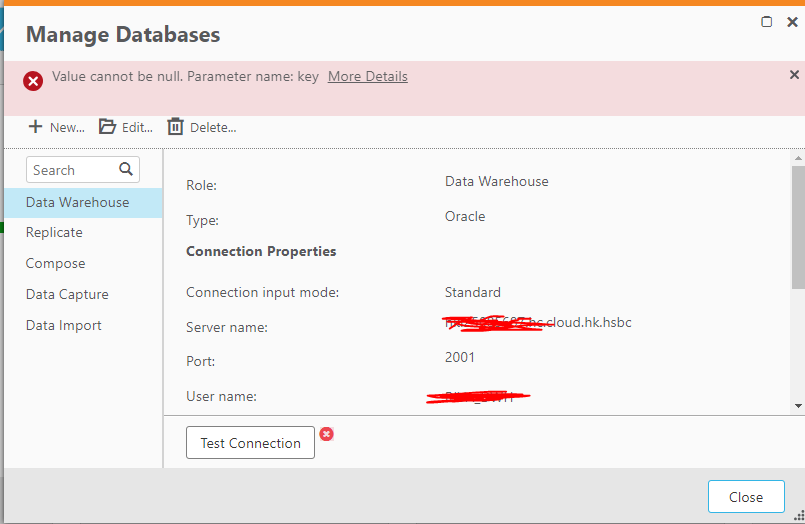Viewport: 805px width, 524px height.
Task: Open the More Details link
Action: point(367,77)
